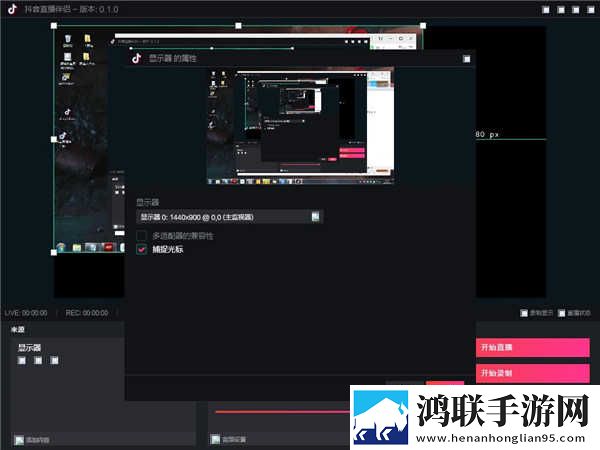The height and width of the screenshot is (450, 600).
Task: Enable the 多适配器的兼容性 checkbox
Action: tap(142, 235)
